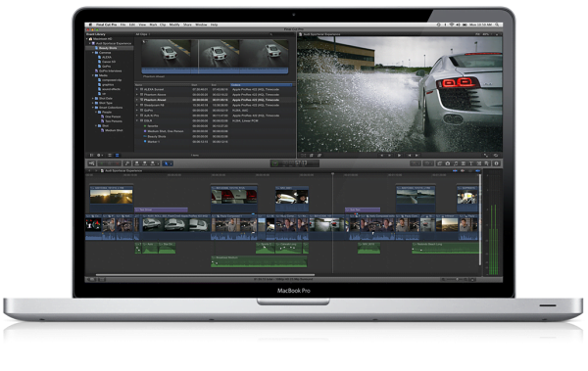588x371 pixels.
Task: Open the Share menu
Action: (187, 24)
